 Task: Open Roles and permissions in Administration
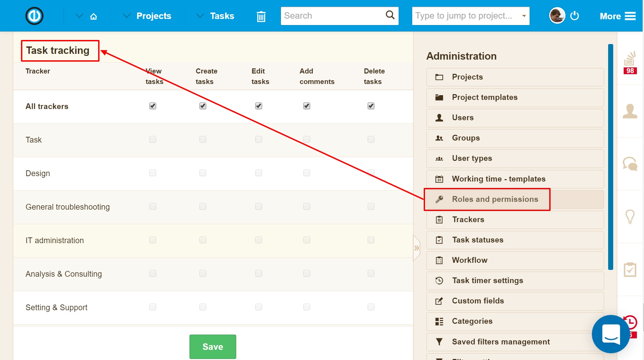tap(495, 199)
